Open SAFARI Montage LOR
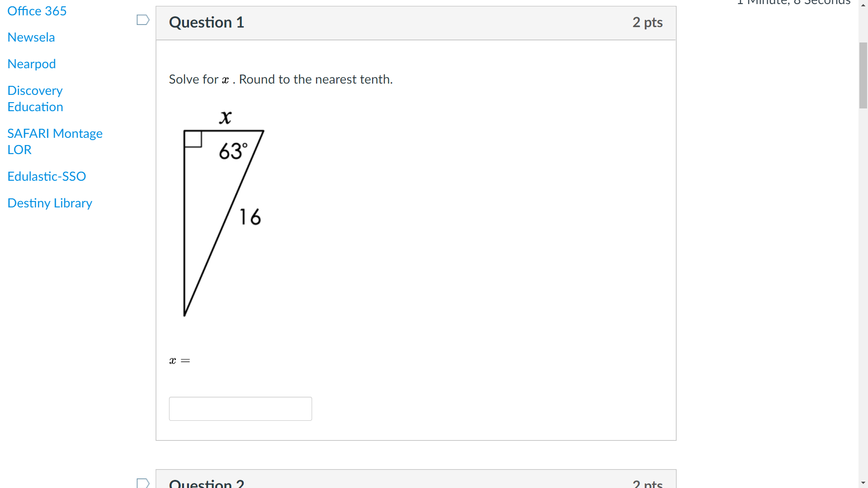Image resolution: width=868 pixels, height=488 pixels. [55, 141]
